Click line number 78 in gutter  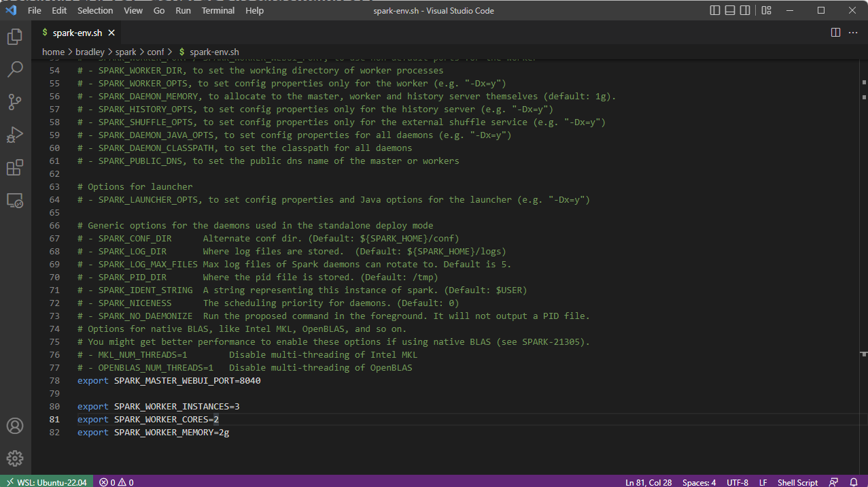[x=55, y=381]
